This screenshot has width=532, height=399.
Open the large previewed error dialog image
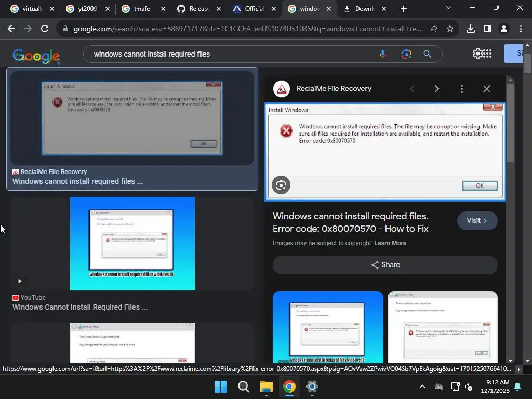[385, 152]
